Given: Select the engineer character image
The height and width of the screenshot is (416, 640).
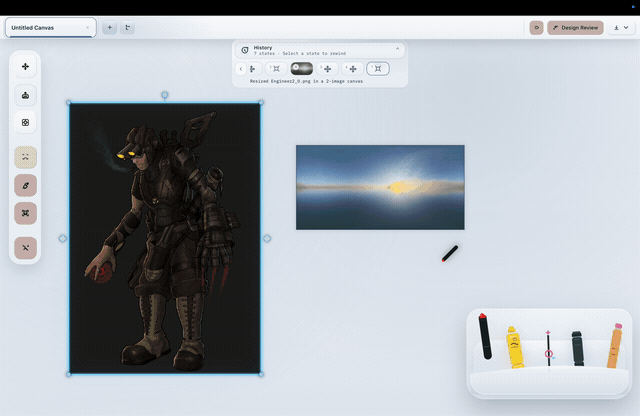Looking at the screenshot, I should point(165,238).
